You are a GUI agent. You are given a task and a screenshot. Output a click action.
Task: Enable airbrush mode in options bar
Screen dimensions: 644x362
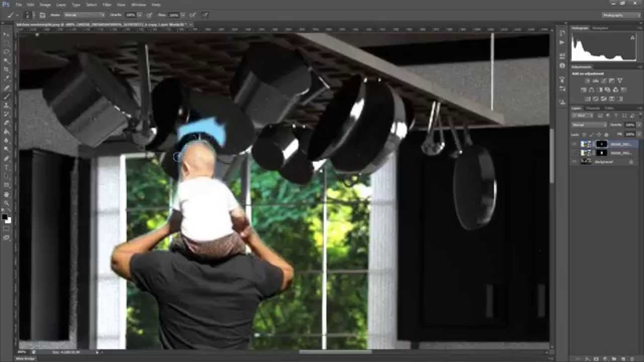[194, 15]
